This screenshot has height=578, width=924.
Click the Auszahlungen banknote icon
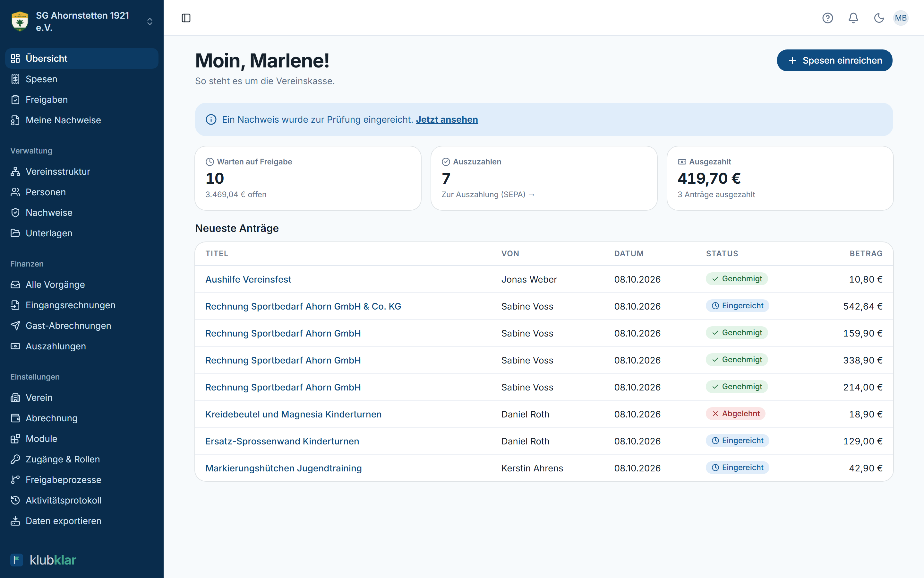point(15,346)
